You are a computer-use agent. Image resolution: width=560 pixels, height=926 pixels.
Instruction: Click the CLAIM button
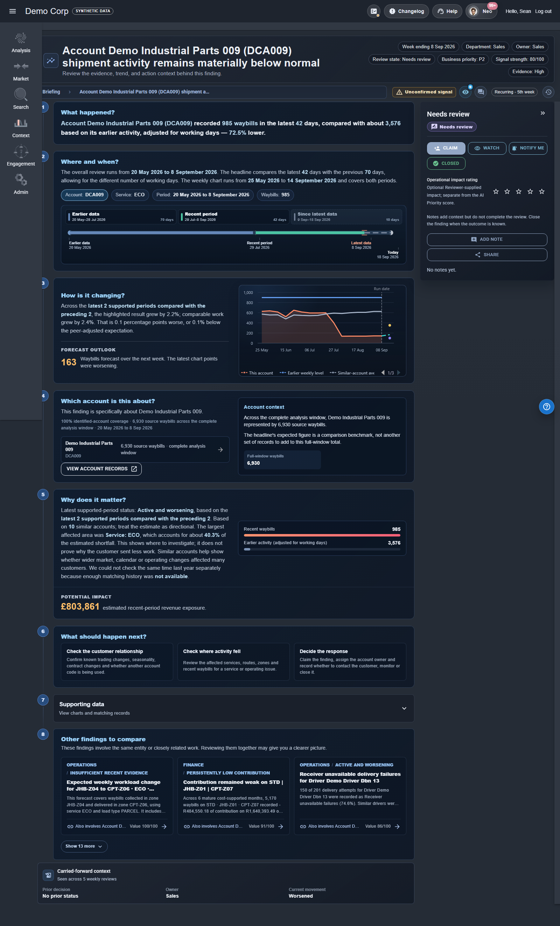tap(446, 148)
